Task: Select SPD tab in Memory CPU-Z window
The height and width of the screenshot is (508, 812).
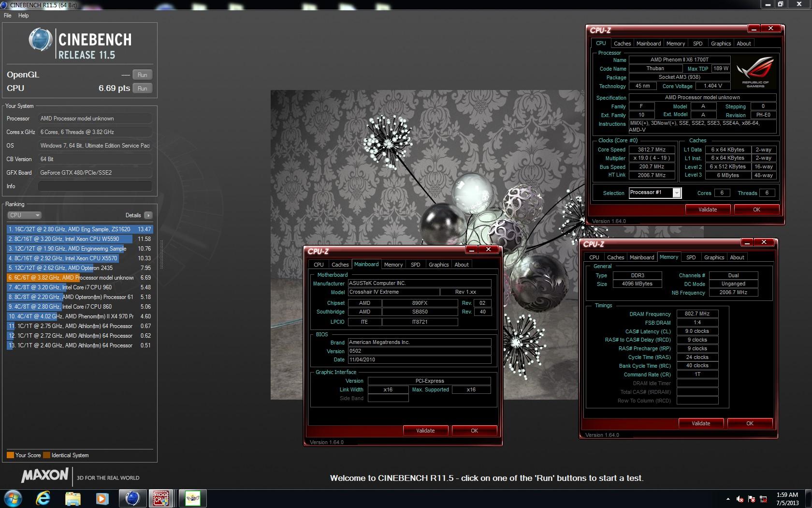Action: [691, 257]
